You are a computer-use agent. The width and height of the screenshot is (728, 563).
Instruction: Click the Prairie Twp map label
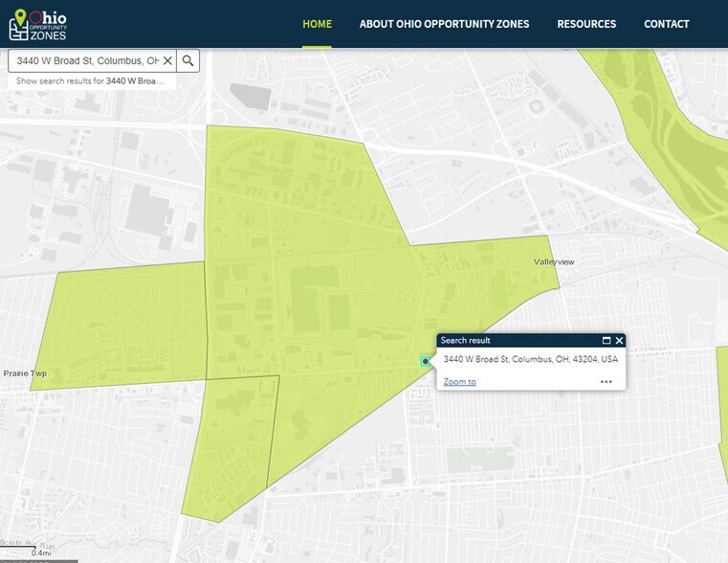tap(25, 373)
